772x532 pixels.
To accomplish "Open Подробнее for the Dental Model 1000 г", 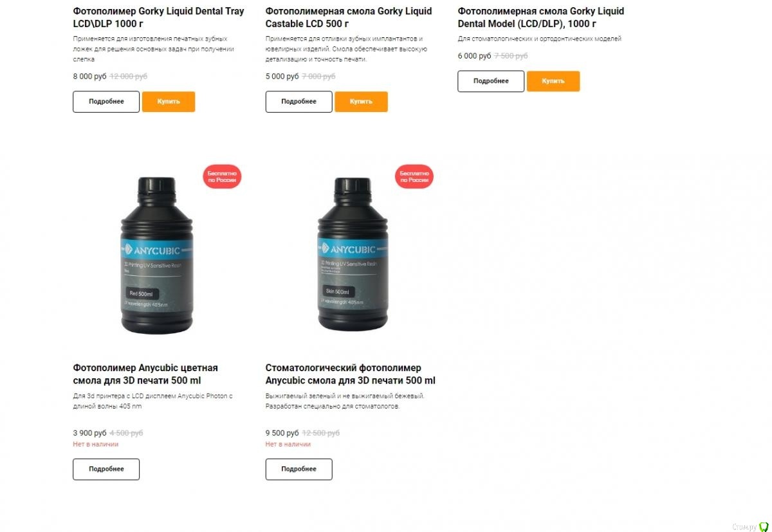I will click(491, 81).
